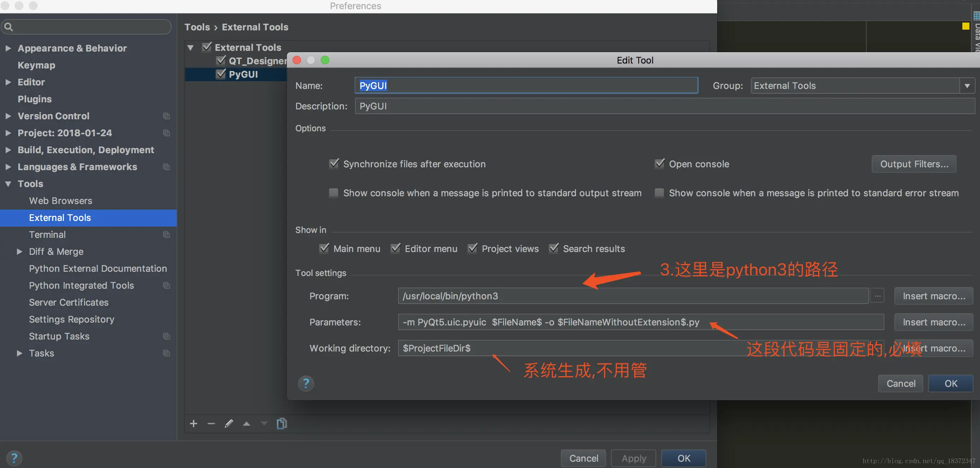
Task: Click the move up arrow icon
Action: point(247,424)
